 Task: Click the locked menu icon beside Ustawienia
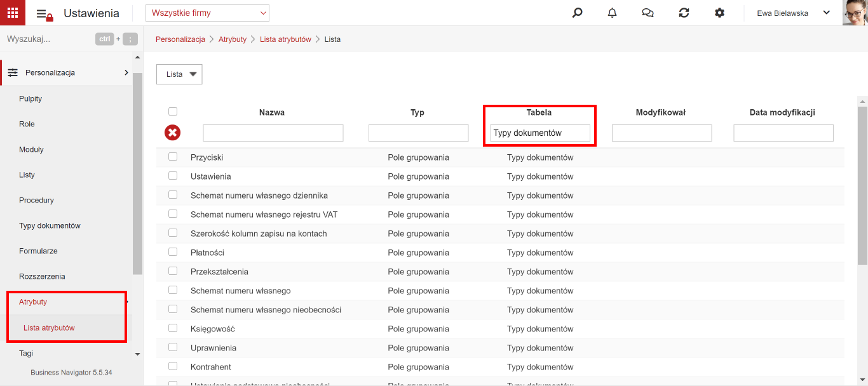point(44,14)
